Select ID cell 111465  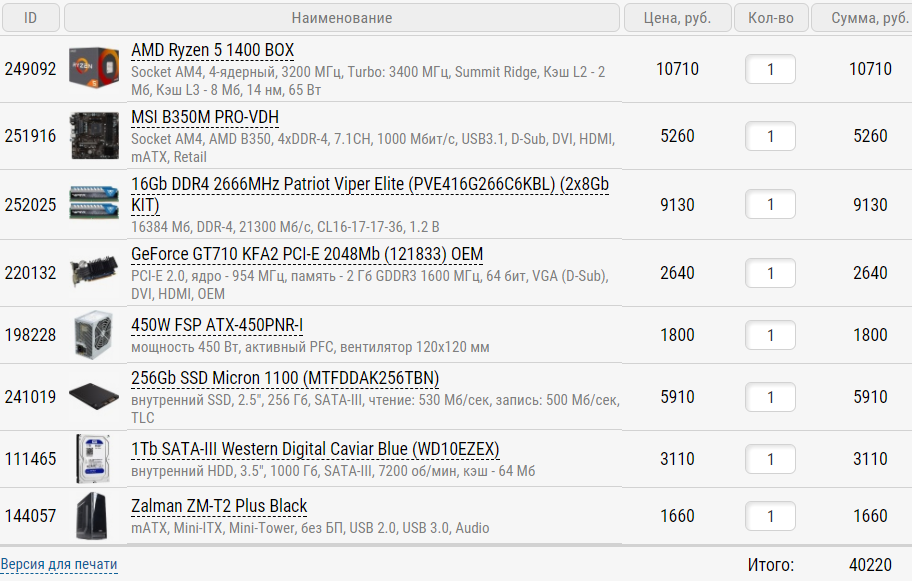[30, 459]
